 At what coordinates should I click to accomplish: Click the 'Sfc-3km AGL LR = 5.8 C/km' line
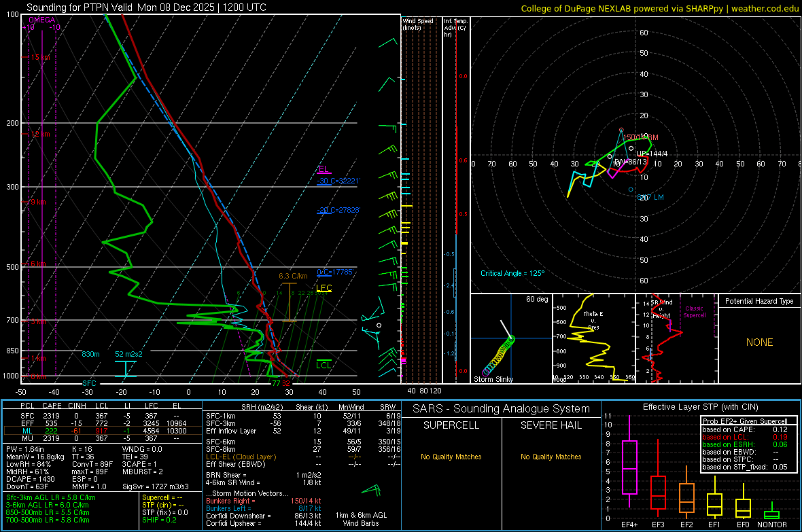[x=51, y=497]
